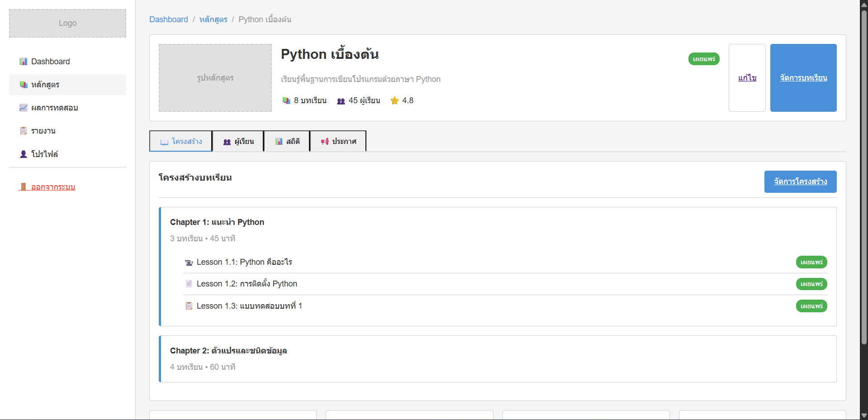Collapse Chapter 1 แนะนำ Python header
Screen dimensions: 868x420
click(217, 222)
